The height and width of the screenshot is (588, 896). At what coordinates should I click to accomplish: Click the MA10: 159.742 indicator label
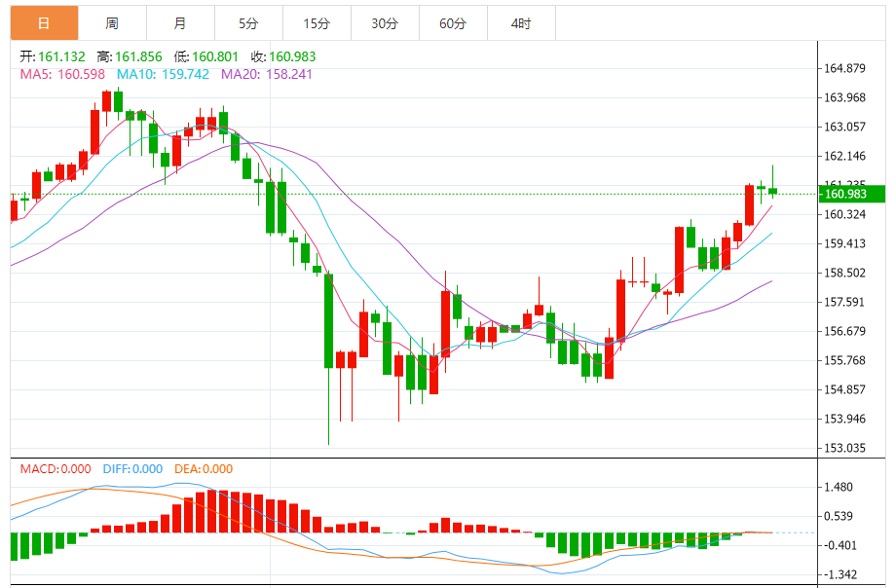pyautogui.click(x=163, y=74)
